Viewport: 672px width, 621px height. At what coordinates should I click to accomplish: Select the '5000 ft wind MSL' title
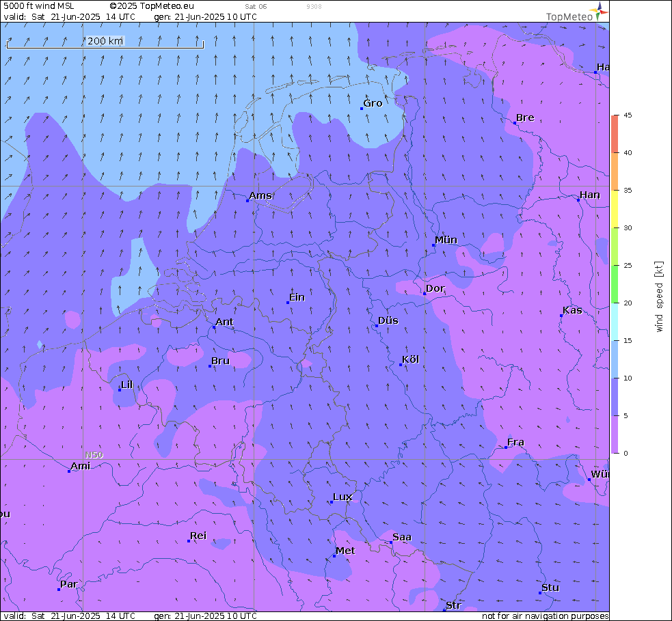(x=38, y=6)
